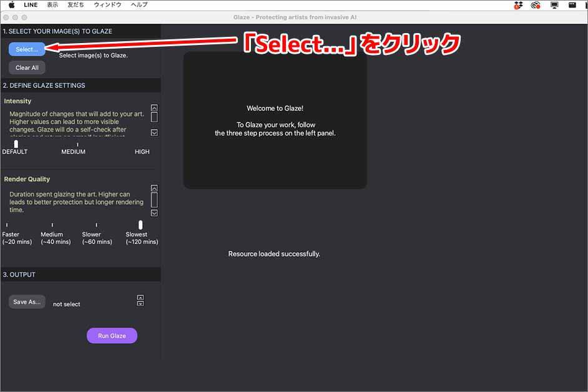Screen dimensions: 588x392
Task: Open the 表示 menu
Action: [x=52, y=5]
